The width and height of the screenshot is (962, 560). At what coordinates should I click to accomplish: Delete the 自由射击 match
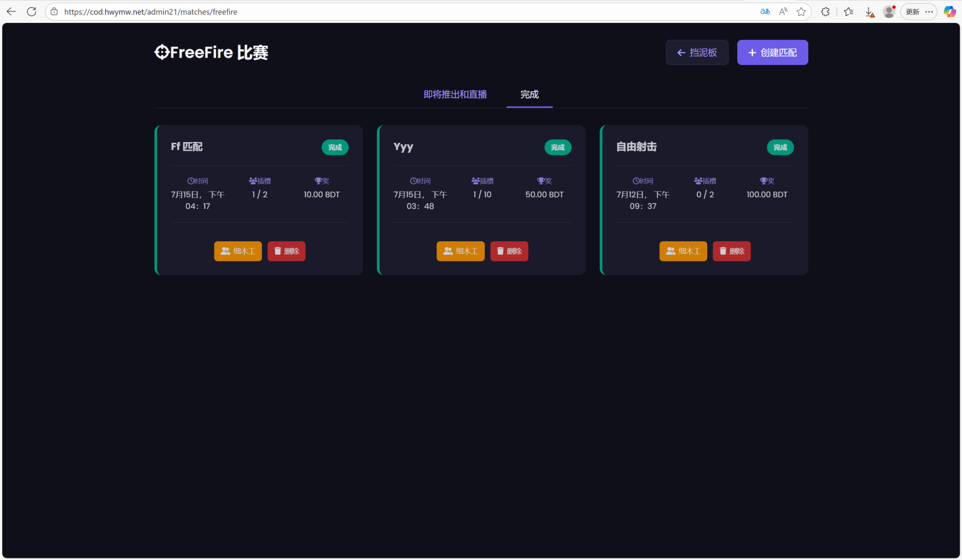pos(731,251)
